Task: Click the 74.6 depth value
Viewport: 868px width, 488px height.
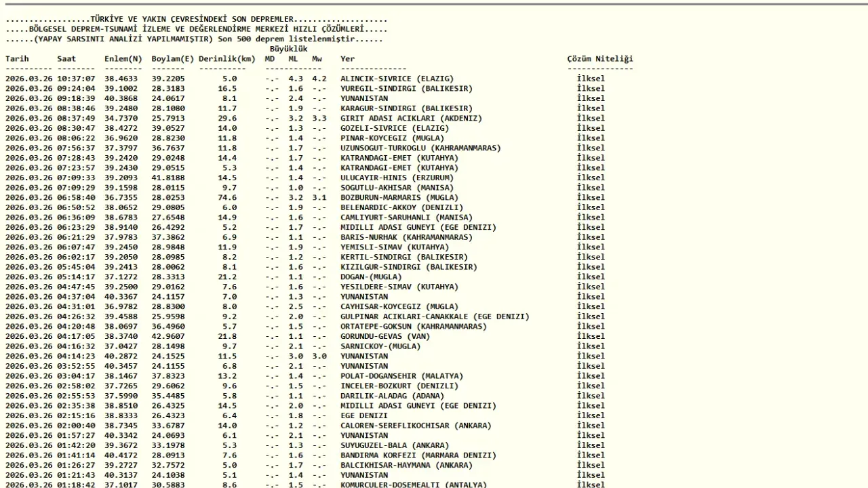Action: pos(227,198)
